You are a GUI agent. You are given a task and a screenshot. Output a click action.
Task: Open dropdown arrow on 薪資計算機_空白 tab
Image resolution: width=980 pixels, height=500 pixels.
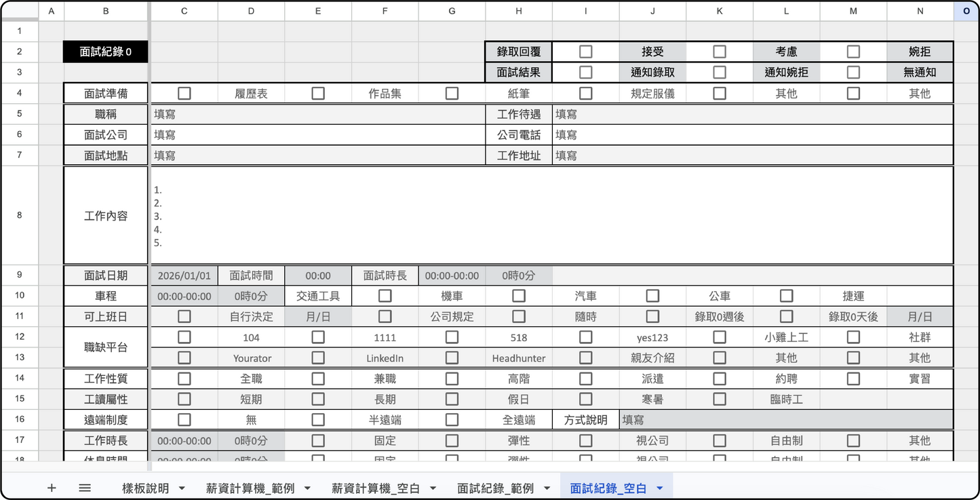[433, 488]
